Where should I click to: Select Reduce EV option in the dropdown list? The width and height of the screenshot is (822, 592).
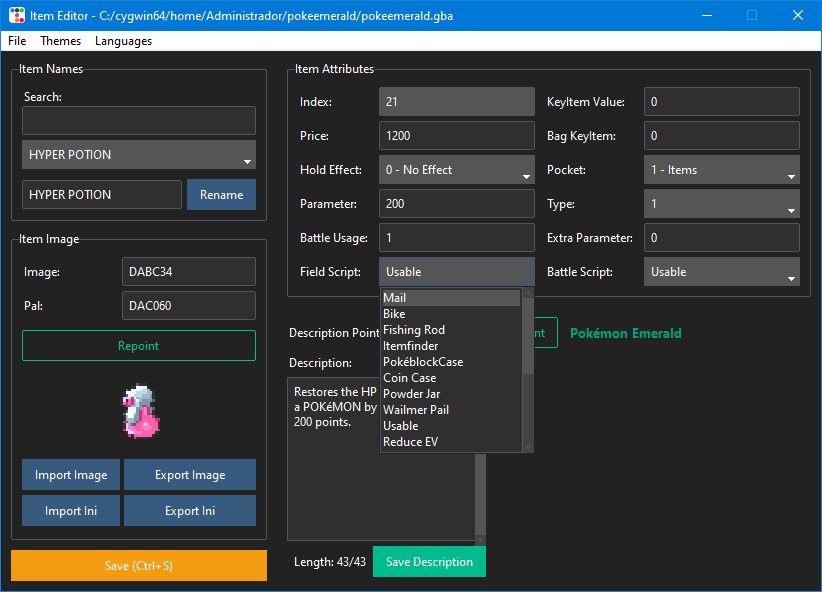pos(410,442)
